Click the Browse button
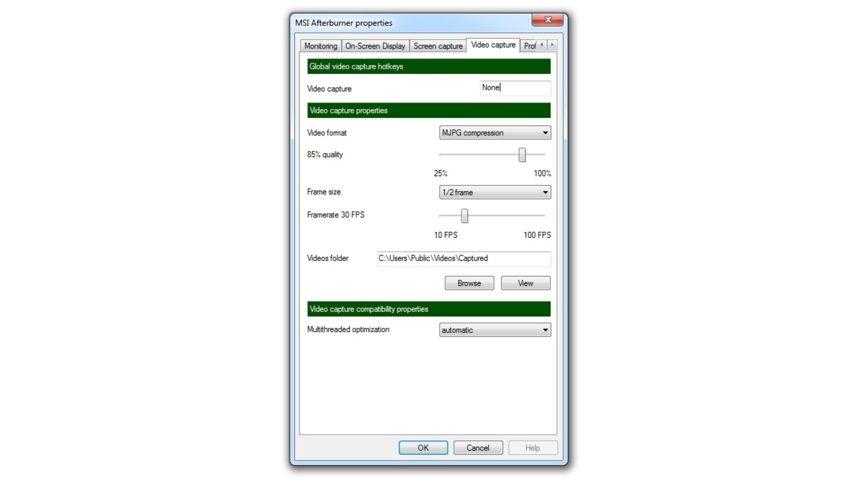The width and height of the screenshot is (868, 488). (x=469, y=283)
